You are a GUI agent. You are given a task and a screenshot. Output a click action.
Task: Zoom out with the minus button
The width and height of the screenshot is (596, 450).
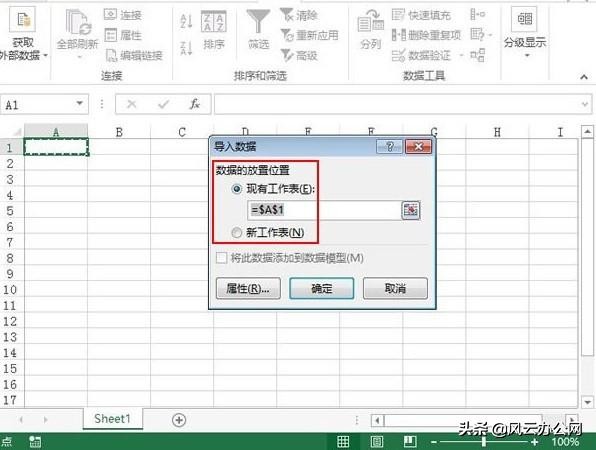pos(434,442)
